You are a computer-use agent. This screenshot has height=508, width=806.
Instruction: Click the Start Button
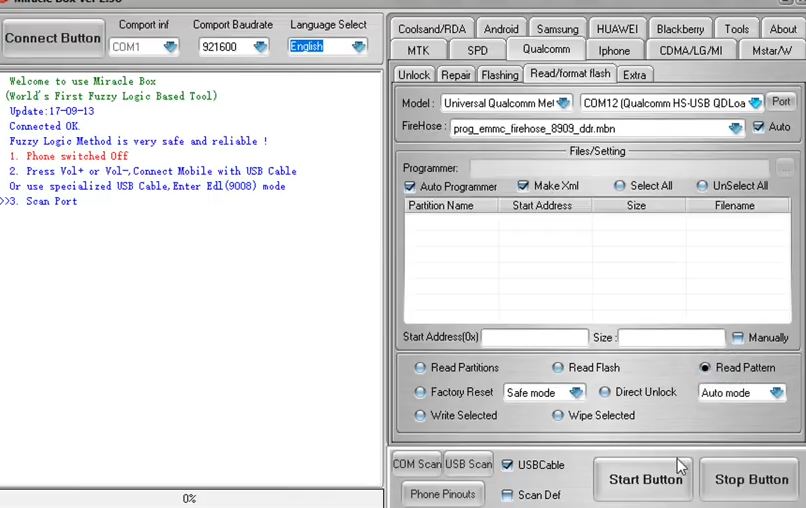click(643, 479)
